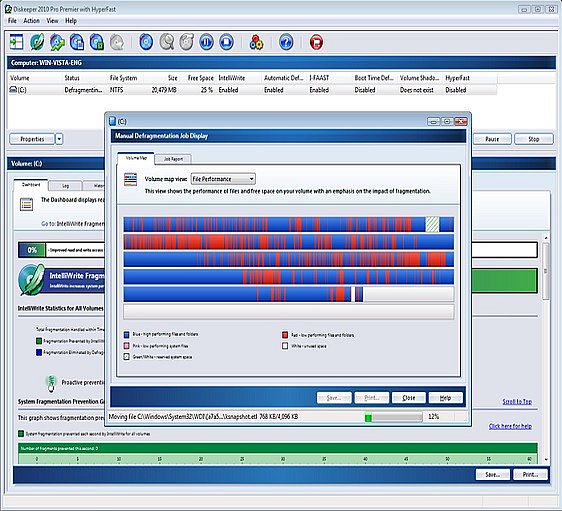This screenshot has width=562, height=511.
Task: Open the Action menu
Action: (x=32, y=21)
